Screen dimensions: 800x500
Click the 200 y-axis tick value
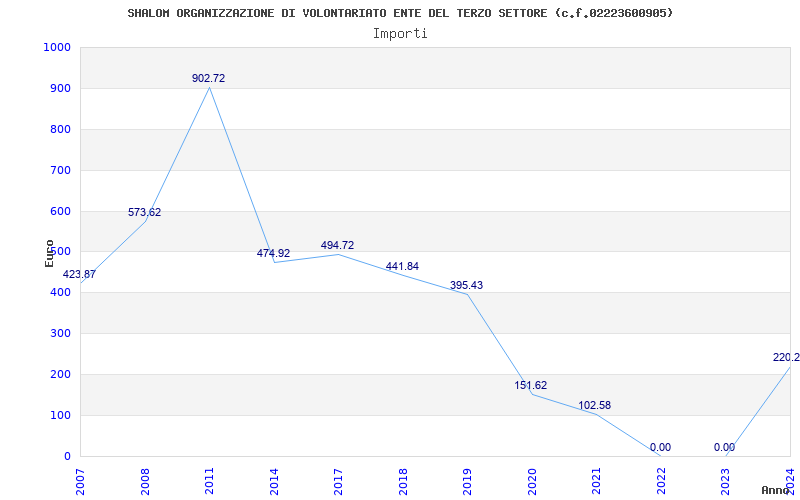tap(60, 374)
